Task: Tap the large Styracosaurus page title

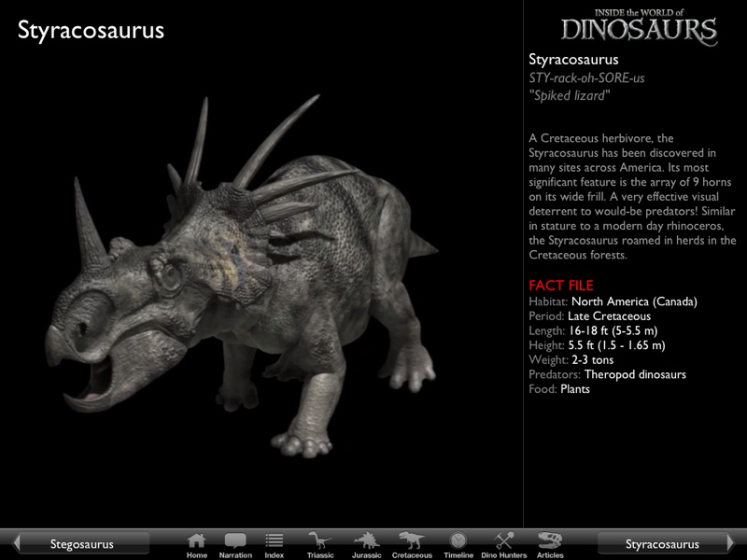Action: pyautogui.click(x=91, y=31)
